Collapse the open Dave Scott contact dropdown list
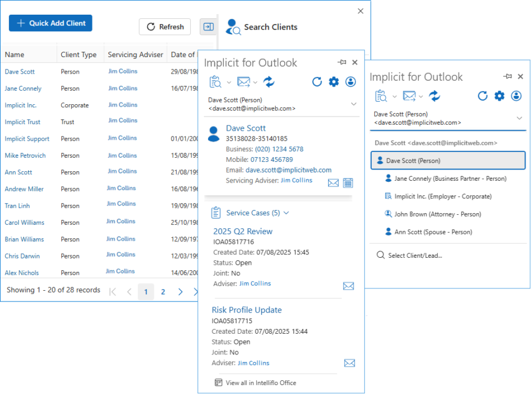Viewport: 532px width, 395px height. (x=519, y=118)
